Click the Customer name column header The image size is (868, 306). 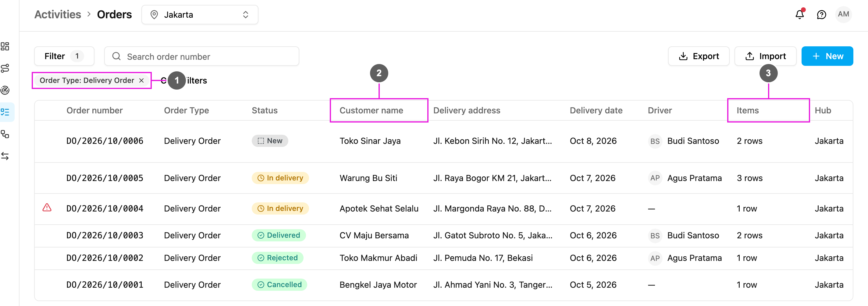371,111
